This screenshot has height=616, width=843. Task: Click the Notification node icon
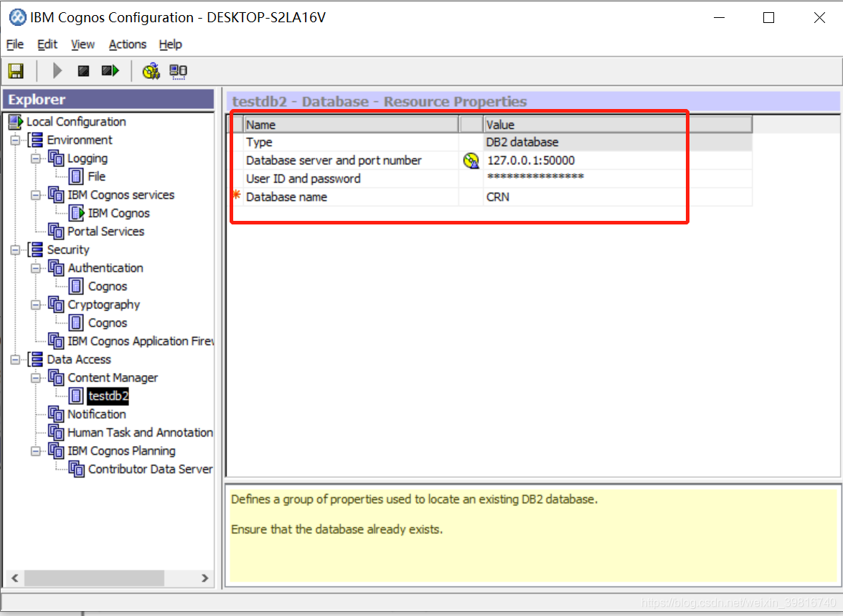coord(56,414)
